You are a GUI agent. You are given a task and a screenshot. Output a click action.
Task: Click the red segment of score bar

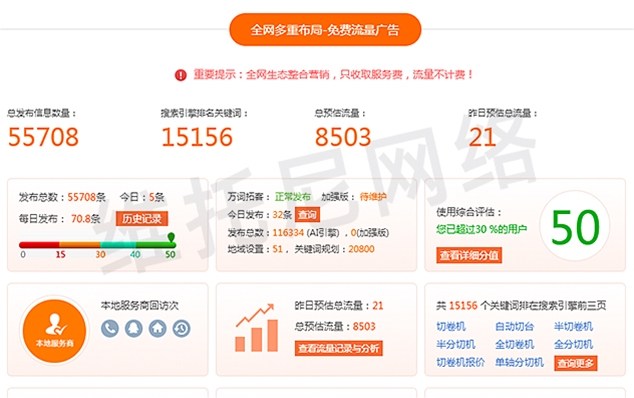click(39, 245)
